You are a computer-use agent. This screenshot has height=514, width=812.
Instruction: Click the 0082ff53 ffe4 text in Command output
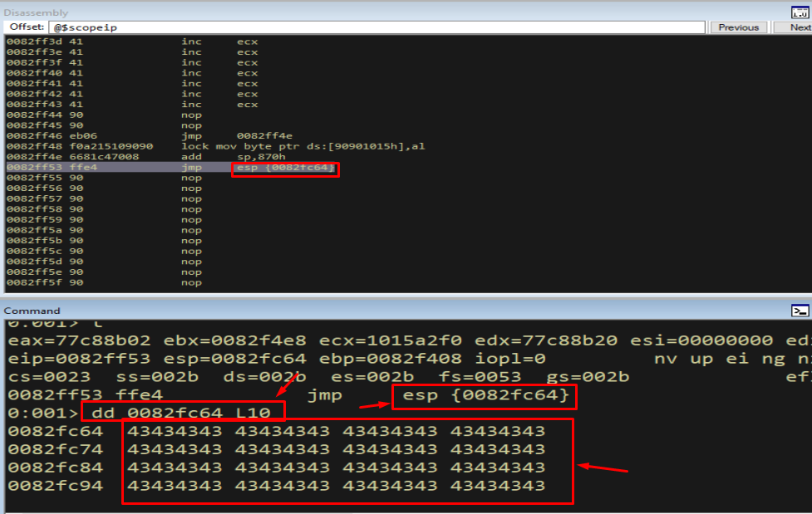(x=86, y=395)
